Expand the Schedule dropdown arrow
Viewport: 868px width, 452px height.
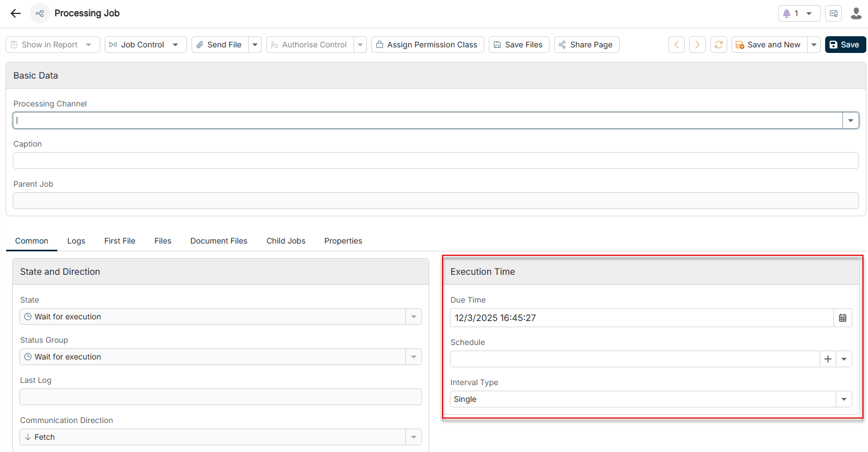tap(844, 359)
